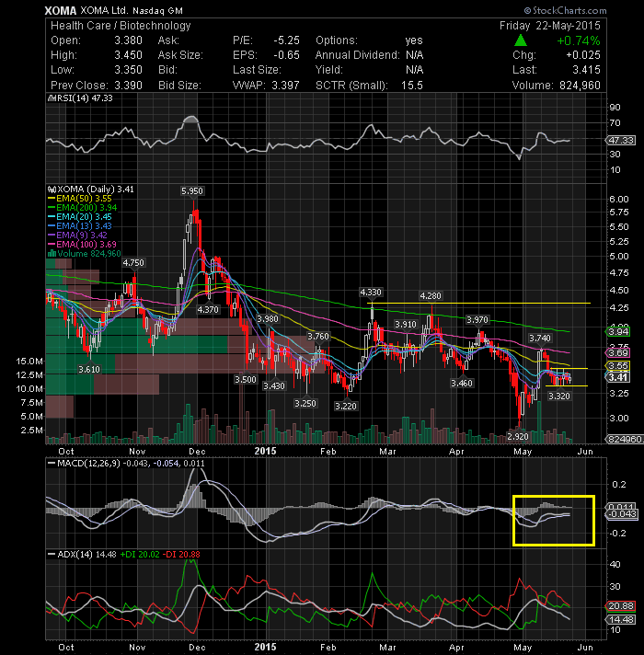Click the EPS value -0.65
The image size is (644, 655).
(x=286, y=55)
